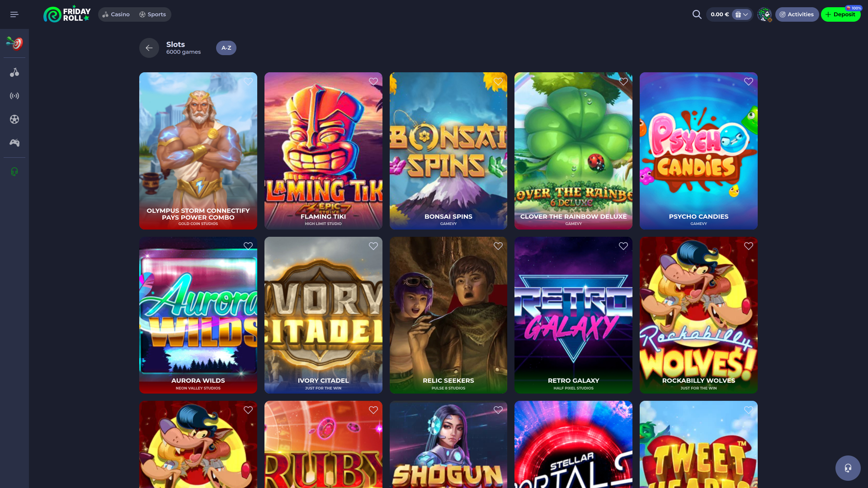868x488 pixels.
Task: Favorite the Aurora Wilds game
Action: click(x=248, y=246)
